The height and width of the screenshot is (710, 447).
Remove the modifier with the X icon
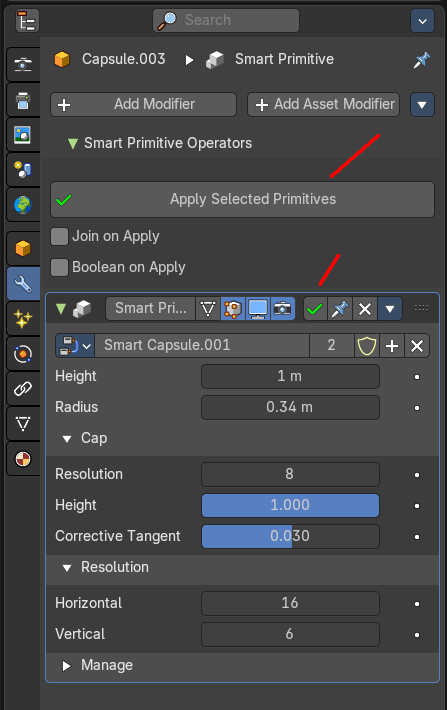tap(365, 309)
